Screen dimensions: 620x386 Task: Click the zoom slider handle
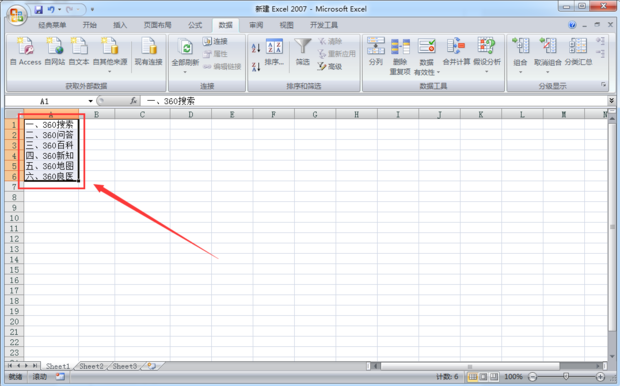tap(566, 377)
